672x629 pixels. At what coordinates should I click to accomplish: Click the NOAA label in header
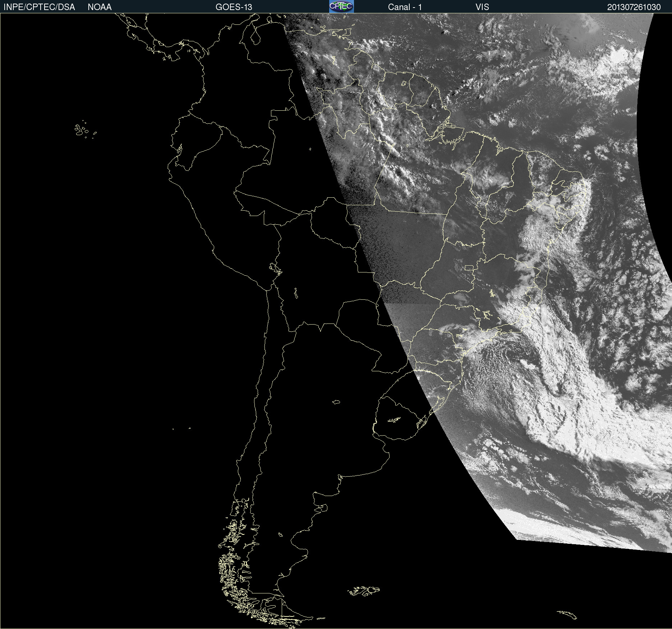tap(100, 7)
